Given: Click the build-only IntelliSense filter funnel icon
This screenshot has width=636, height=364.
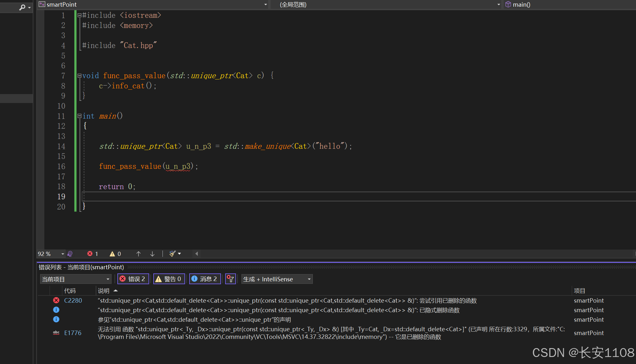Looking at the screenshot, I should coord(230,279).
